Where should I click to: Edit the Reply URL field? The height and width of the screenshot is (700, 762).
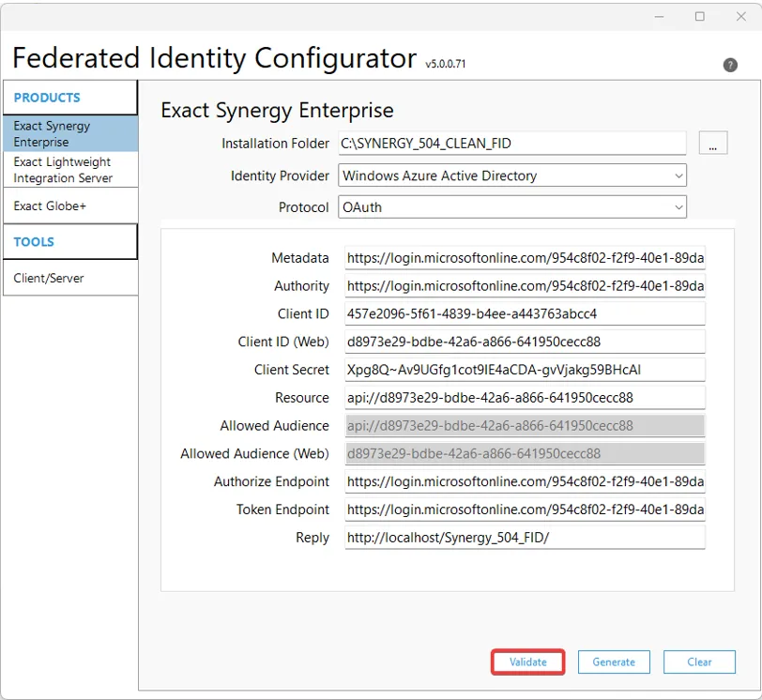click(524, 538)
